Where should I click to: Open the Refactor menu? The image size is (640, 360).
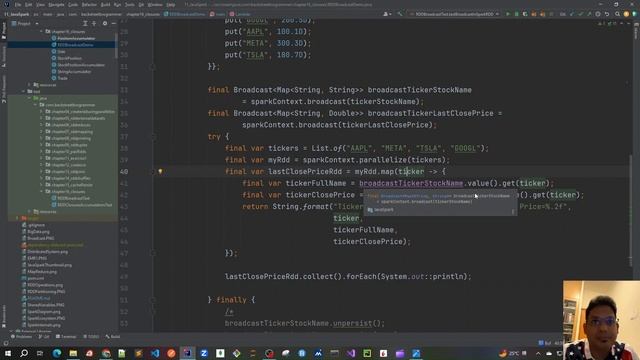89,4
